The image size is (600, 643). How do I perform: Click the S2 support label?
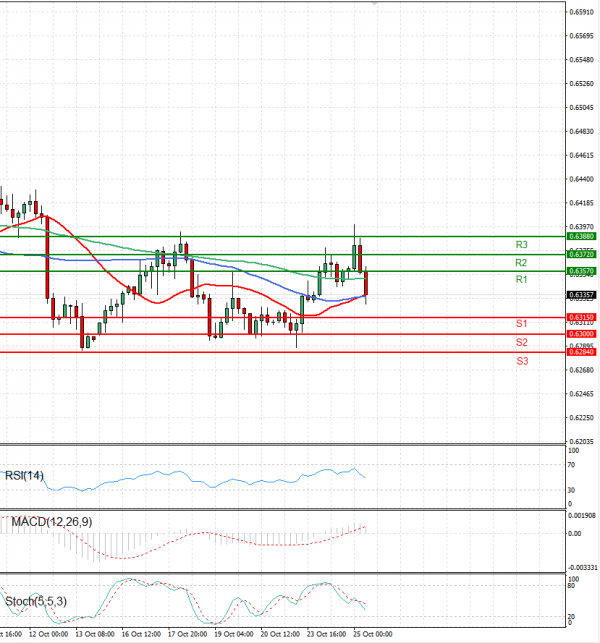click(x=522, y=342)
